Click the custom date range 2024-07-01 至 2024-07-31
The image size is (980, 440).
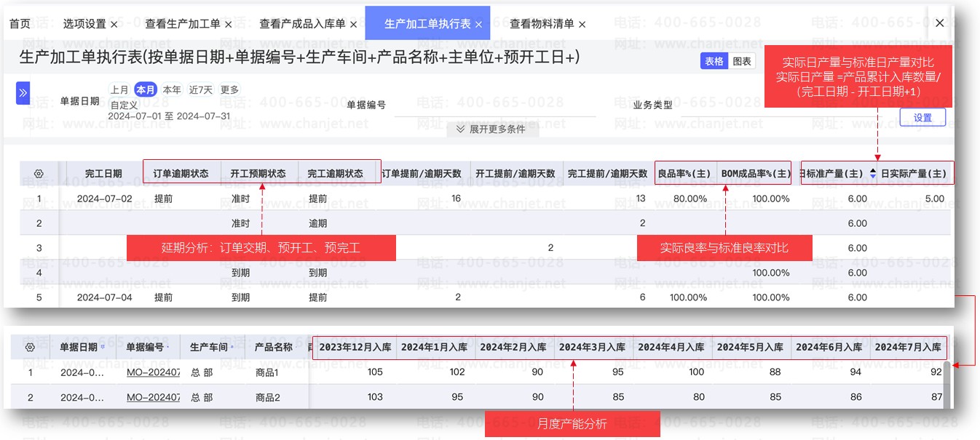169,116
